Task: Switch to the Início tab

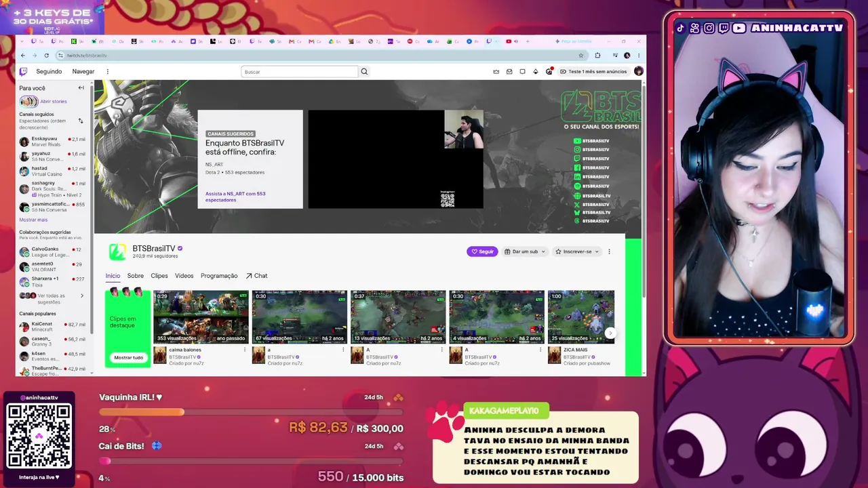Action: (113, 276)
